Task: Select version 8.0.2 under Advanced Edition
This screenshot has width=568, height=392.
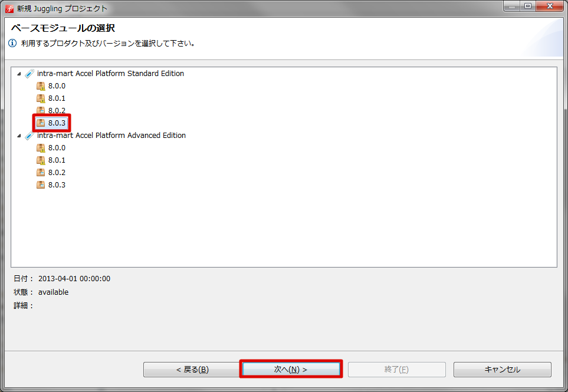Action: [57, 173]
